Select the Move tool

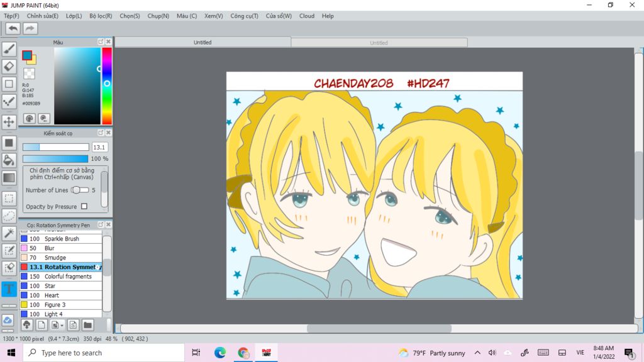9,122
